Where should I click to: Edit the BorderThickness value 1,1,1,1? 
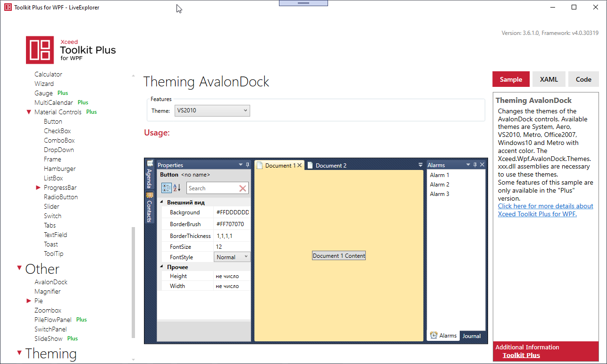232,236
